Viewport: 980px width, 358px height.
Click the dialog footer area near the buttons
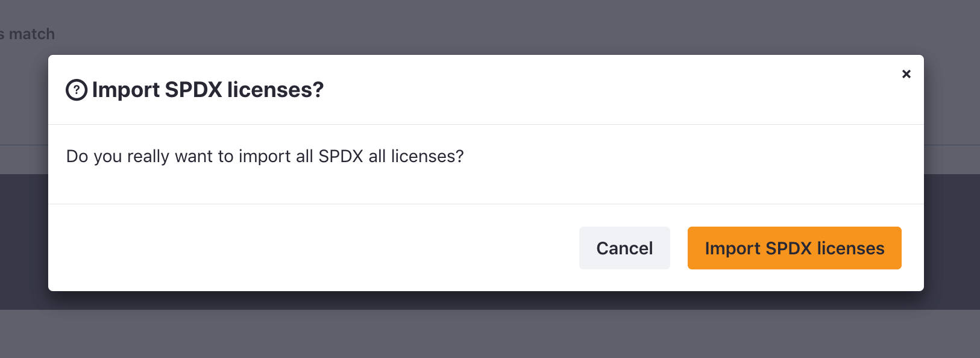pos(362,248)
